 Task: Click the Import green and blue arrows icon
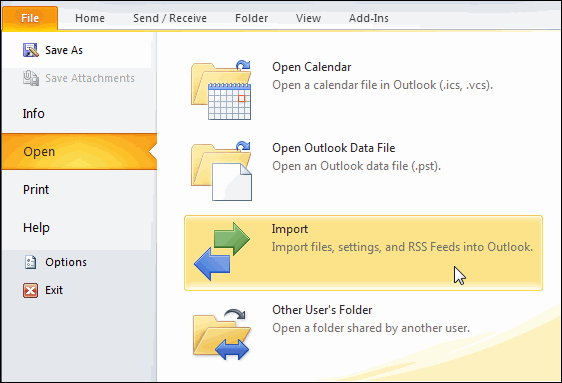coord(222,251)
